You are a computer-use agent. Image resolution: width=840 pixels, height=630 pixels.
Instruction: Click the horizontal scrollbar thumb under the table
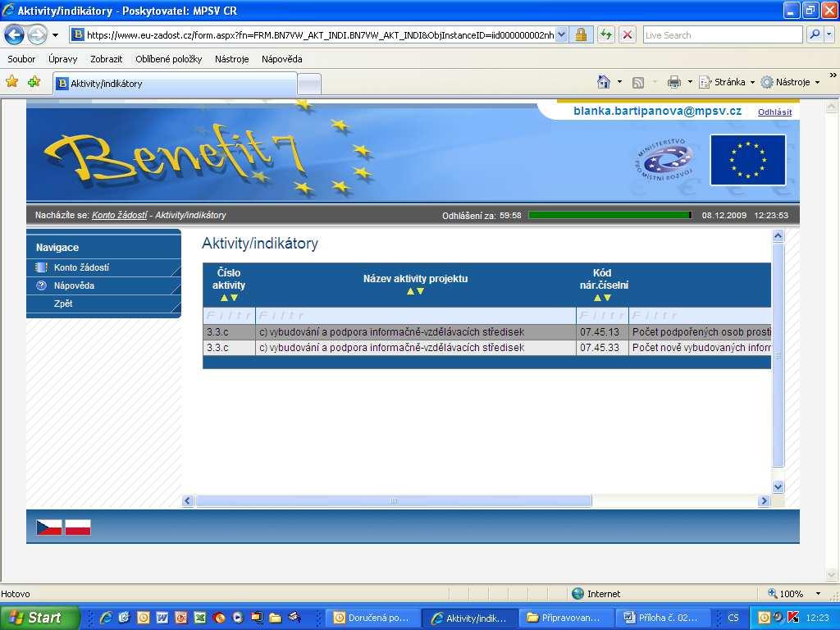pyautogui.click(x=394, y=501)
